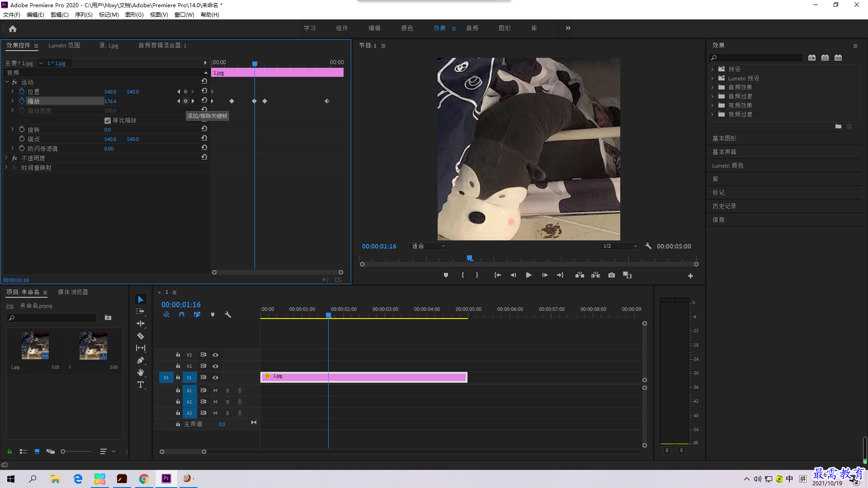Select the Hand tool

click(x=141, y=372)
